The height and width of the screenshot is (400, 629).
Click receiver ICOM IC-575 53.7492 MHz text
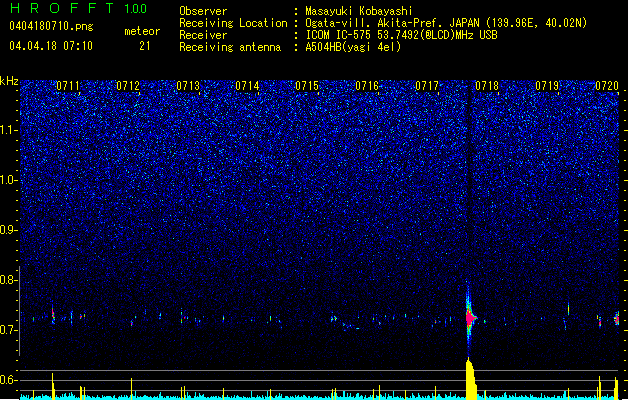coord(401,35)
